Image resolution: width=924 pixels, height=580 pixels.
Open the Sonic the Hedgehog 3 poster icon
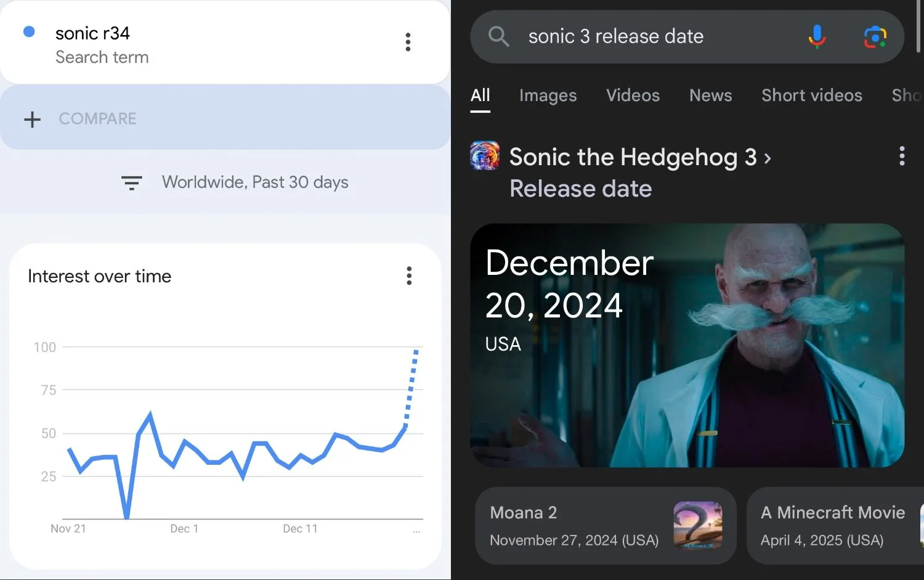485,155
